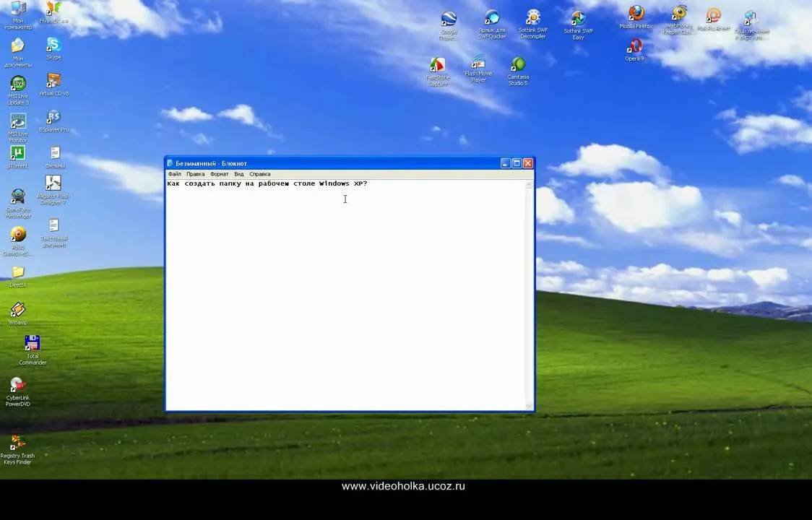812x520 pixels.
Task: Select the WebMoney Keeper Classic icon
Action: click(x=678, y=20)
